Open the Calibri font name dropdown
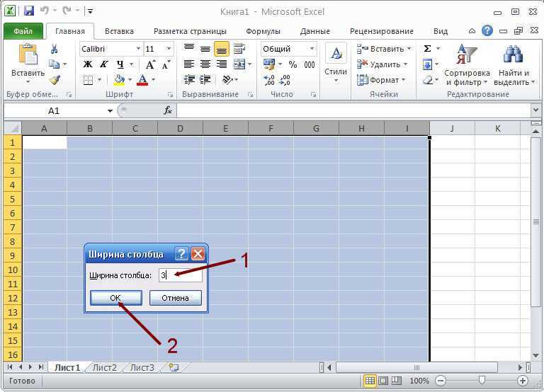Image resolution: width=544 pixels, height=392 pixels. coord(138,49)
